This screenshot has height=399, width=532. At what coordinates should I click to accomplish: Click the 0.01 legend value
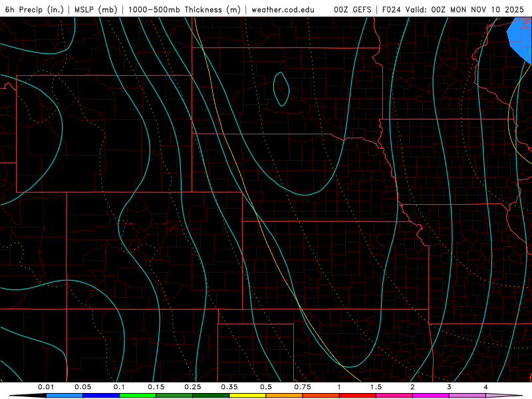pyautogui.click(x=46, y=387)
